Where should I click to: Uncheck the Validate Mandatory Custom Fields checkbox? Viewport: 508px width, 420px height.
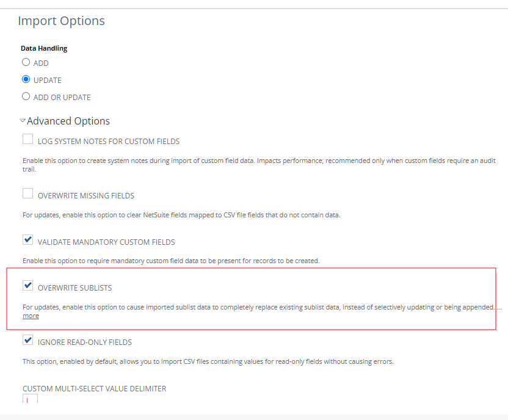[x=27, y=240]
